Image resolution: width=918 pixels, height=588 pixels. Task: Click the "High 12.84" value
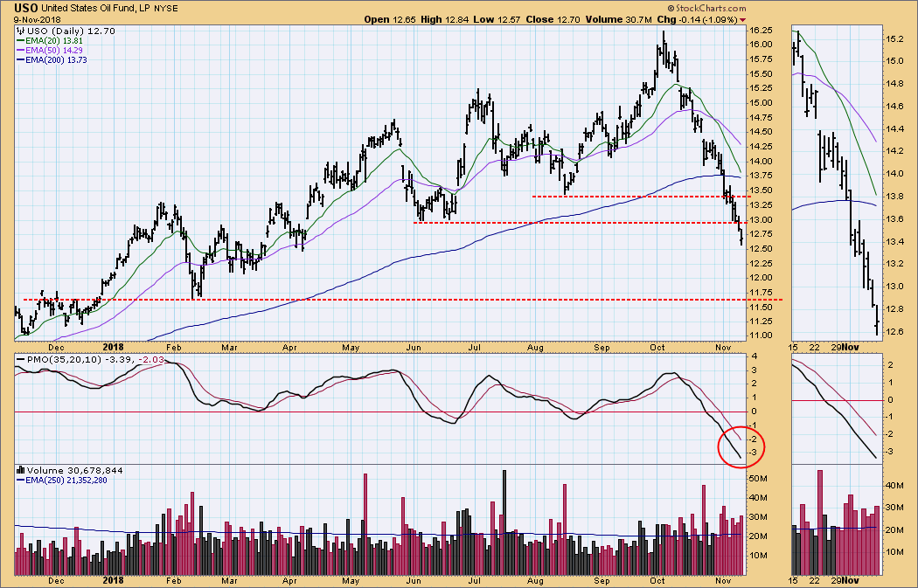(x=446, y=19)
